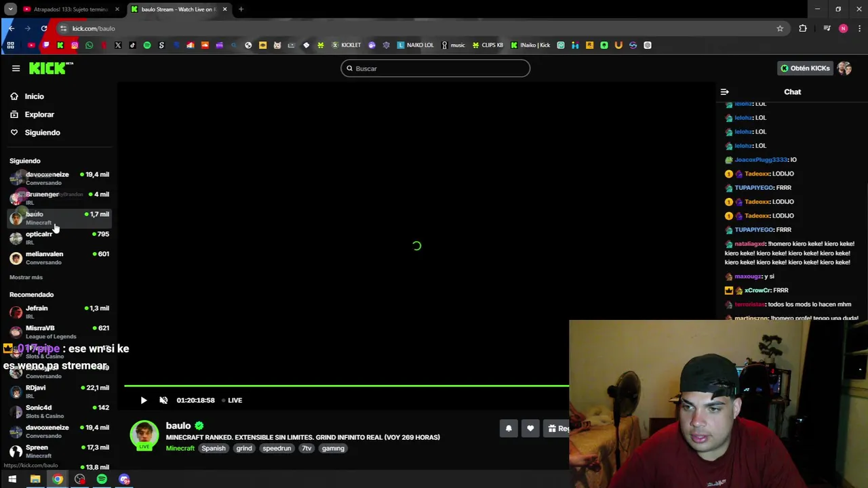Select the grind tag
Screen dimensions: 868x488
click(x=244, y=448)
